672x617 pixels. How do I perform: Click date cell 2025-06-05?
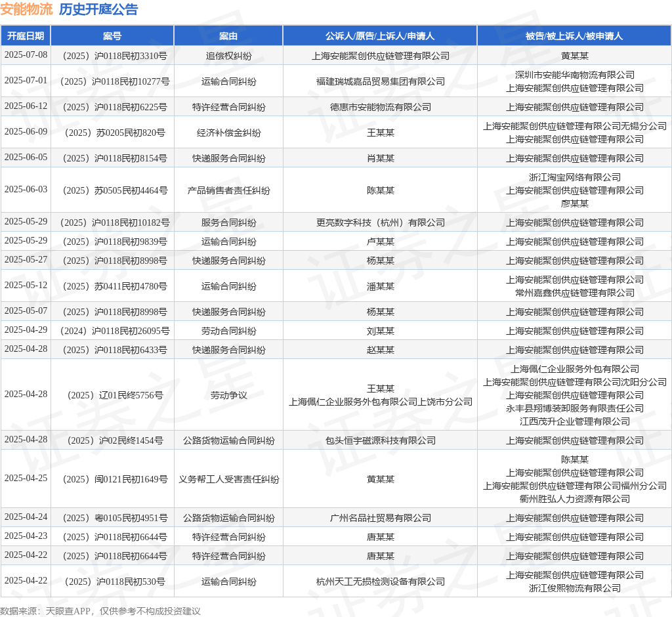pyautogui.click(x=26, y=158)
